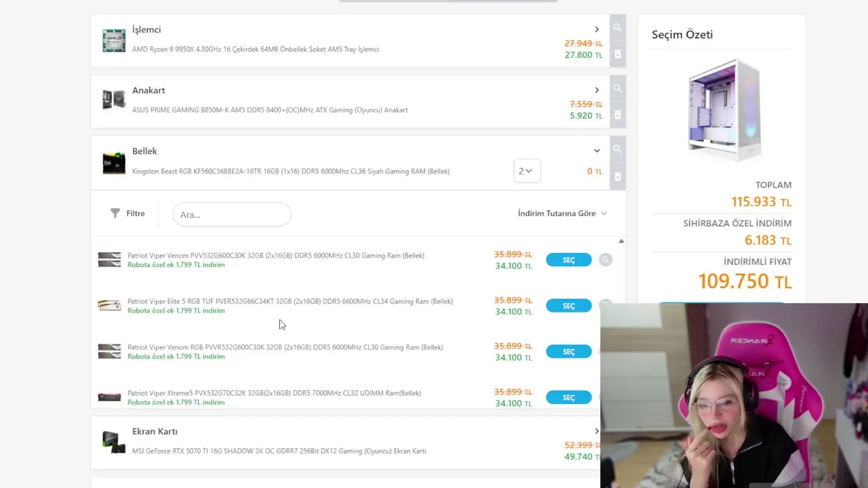This screenshot has width=868, height=488.
Task: Click the scroll-up arrow of the RAM list
Action: click(621, 241)
